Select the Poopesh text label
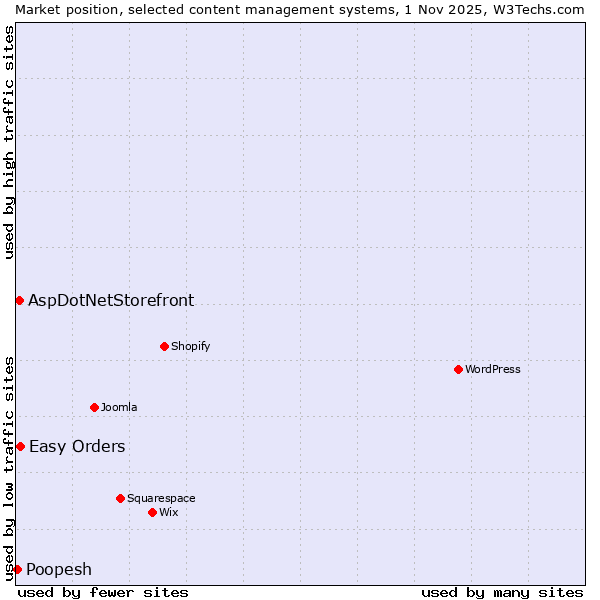 59,569
